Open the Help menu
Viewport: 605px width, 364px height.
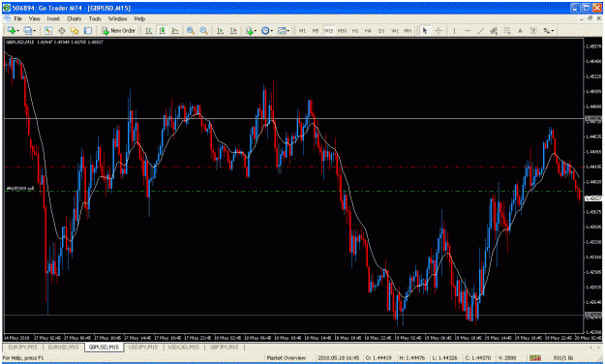(139, 18)
